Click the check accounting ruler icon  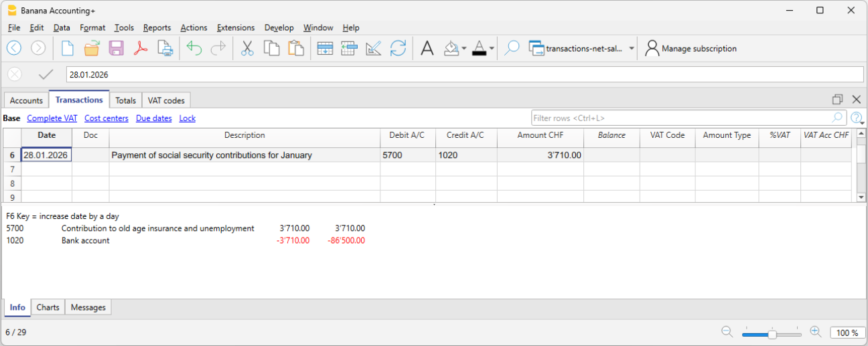tap(374, 48)
